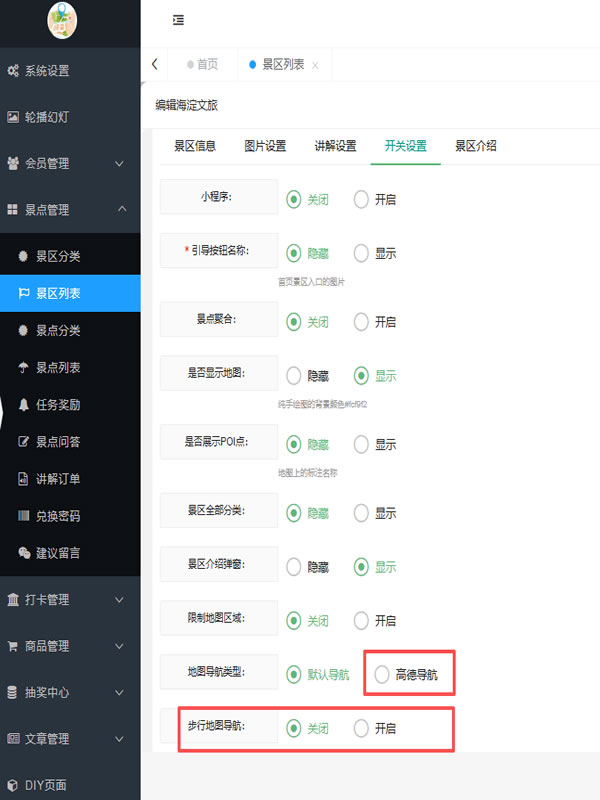600x800 pixels.
Task: Click the database icon beside 抽奖中心
Action: [x=13, y=692]
